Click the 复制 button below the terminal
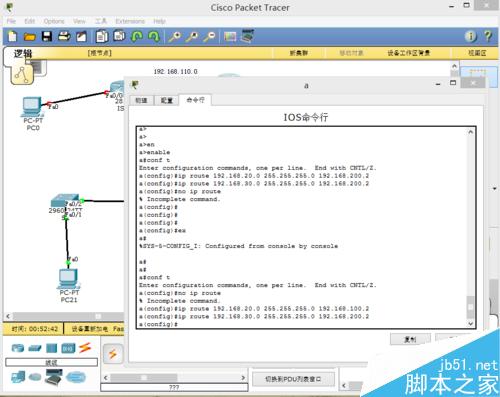This screenshot has height=397, width=500. 410,340
